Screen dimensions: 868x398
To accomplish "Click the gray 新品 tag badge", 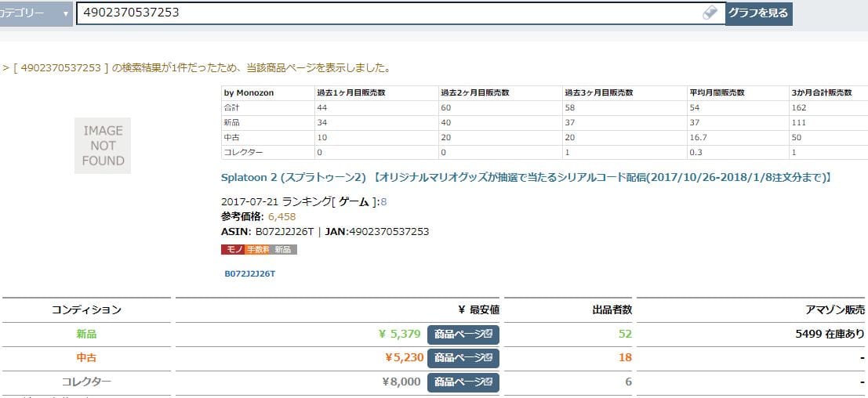I will pyautogui.click(x=283, y=249).
